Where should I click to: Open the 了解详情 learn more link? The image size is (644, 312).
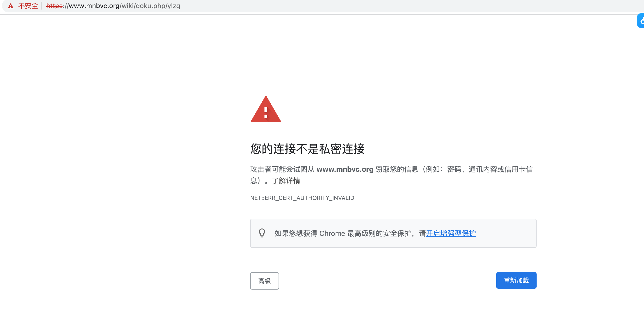286,181
